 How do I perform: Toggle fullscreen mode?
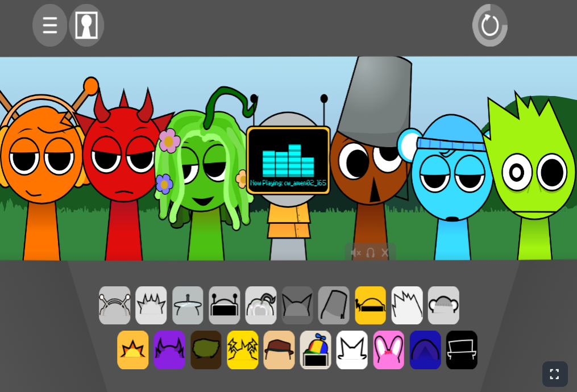pos(555,374)
